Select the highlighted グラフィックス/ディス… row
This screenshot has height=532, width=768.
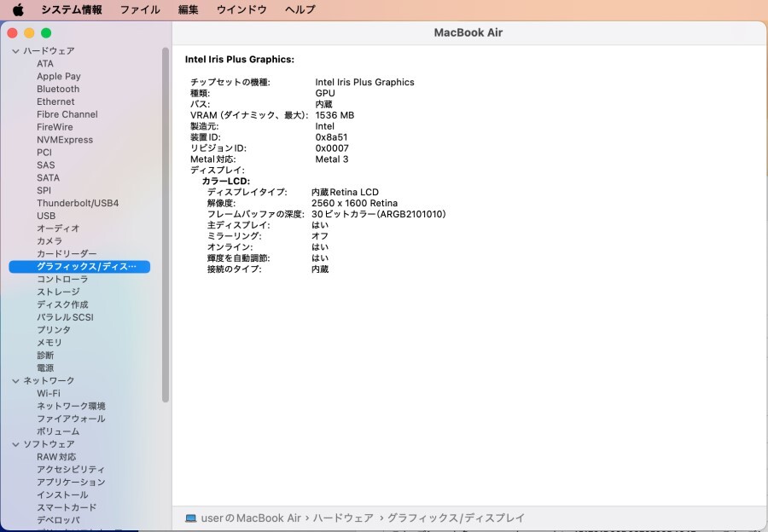[x=79, y=267]
